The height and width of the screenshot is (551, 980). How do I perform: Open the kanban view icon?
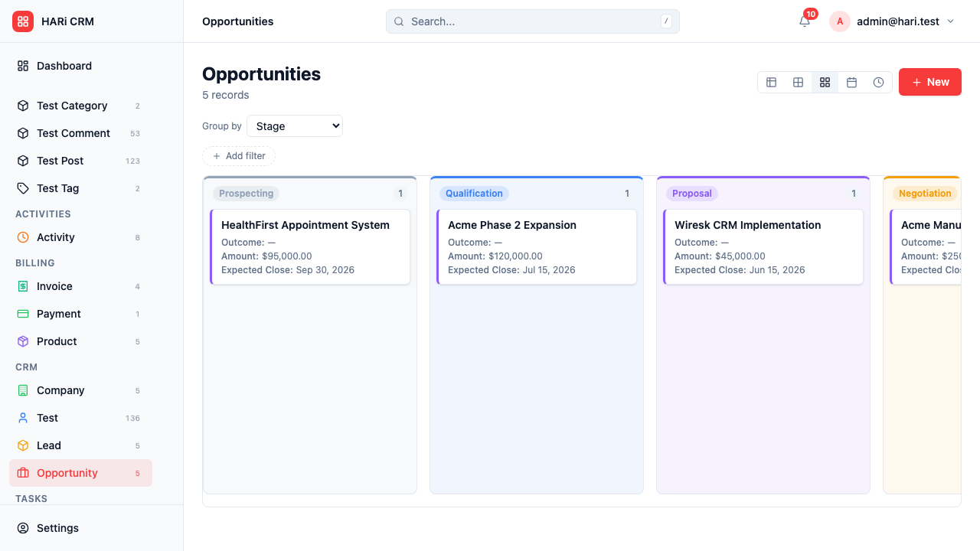(825, 82)
